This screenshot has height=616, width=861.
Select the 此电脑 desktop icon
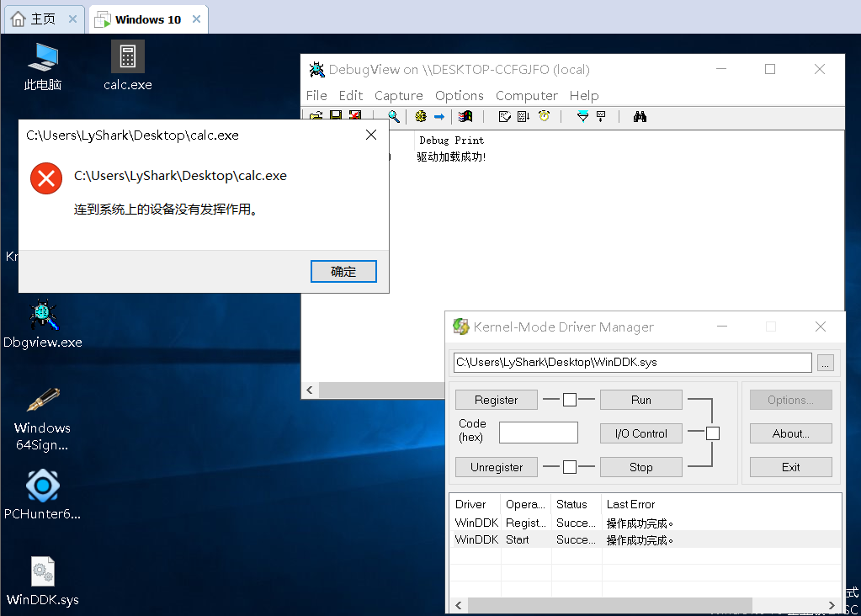[x=43, y=66]
